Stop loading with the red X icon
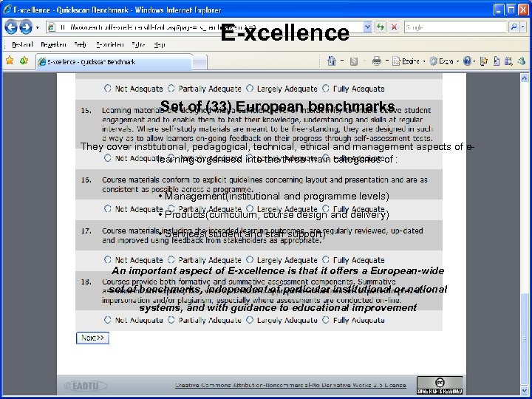 [x=394, y=27]
